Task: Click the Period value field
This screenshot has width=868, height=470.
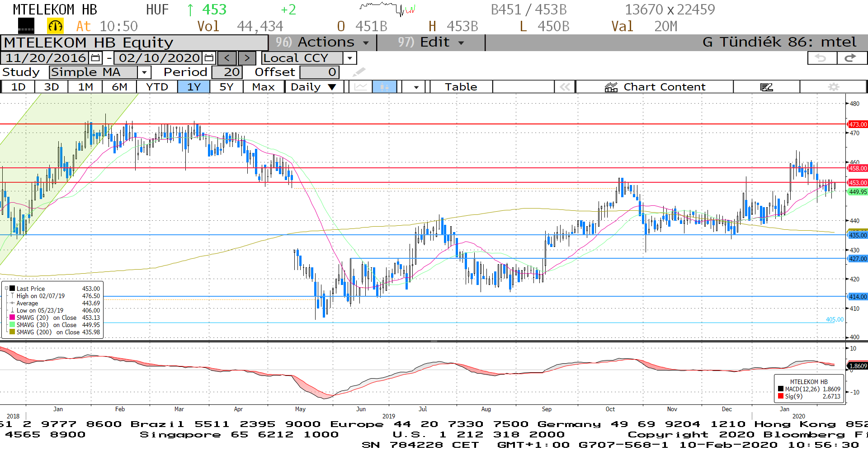Action: click(x=227, y=72)
